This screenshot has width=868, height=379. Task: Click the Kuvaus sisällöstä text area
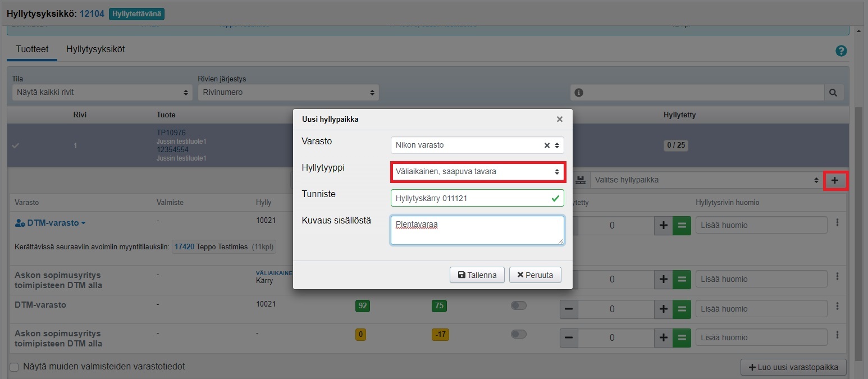click(477, 230)
